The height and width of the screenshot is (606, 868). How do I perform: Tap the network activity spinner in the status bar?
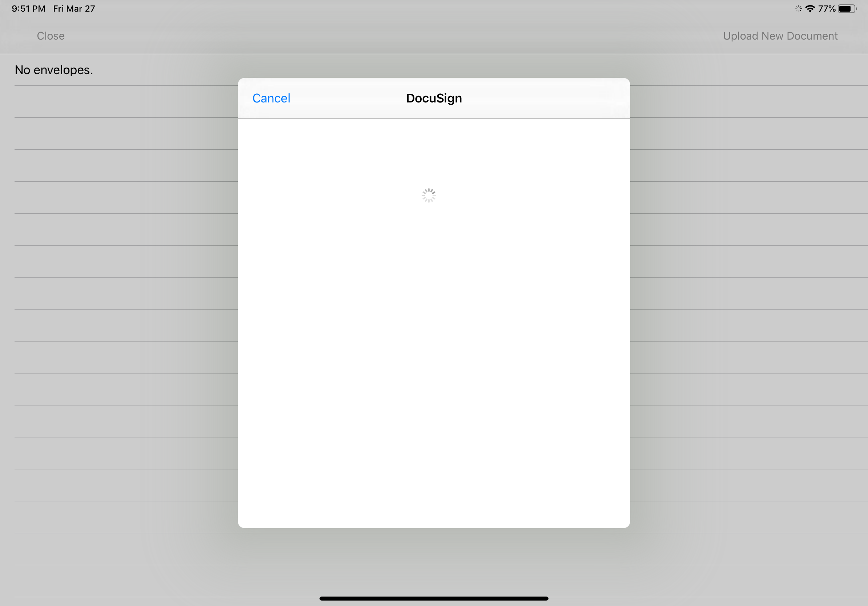point(799,9)
